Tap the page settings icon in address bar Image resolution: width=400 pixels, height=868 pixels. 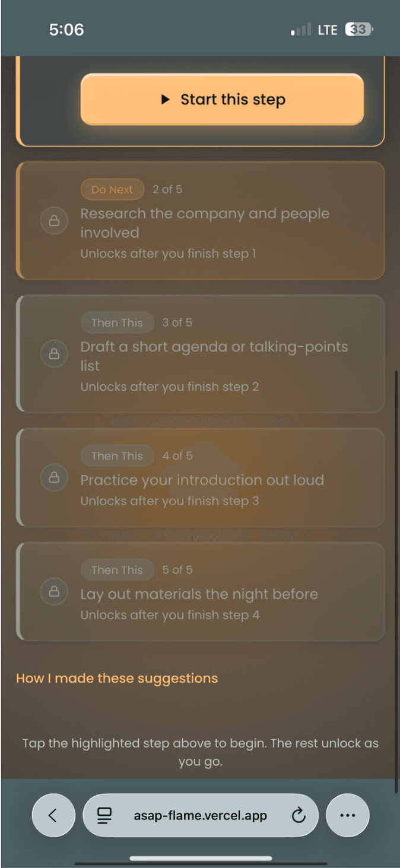coord(105,816)
